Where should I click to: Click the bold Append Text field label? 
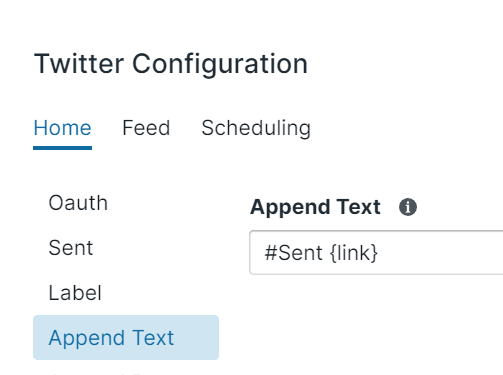(x=315, y=207)
